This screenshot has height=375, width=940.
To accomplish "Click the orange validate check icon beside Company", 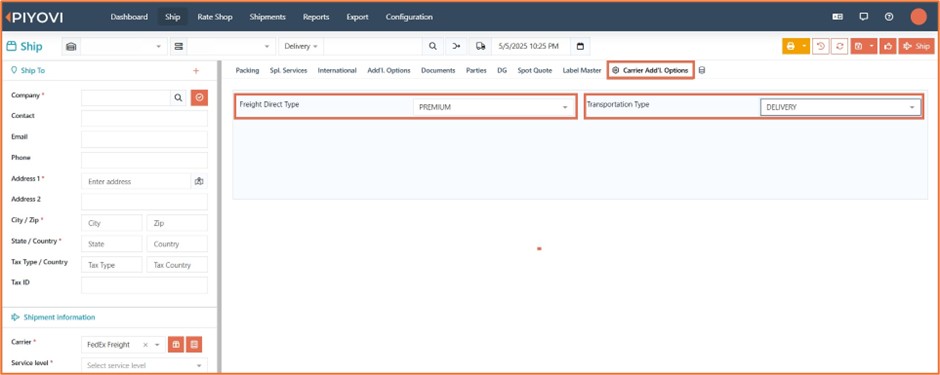I will (x=200, y=98).
